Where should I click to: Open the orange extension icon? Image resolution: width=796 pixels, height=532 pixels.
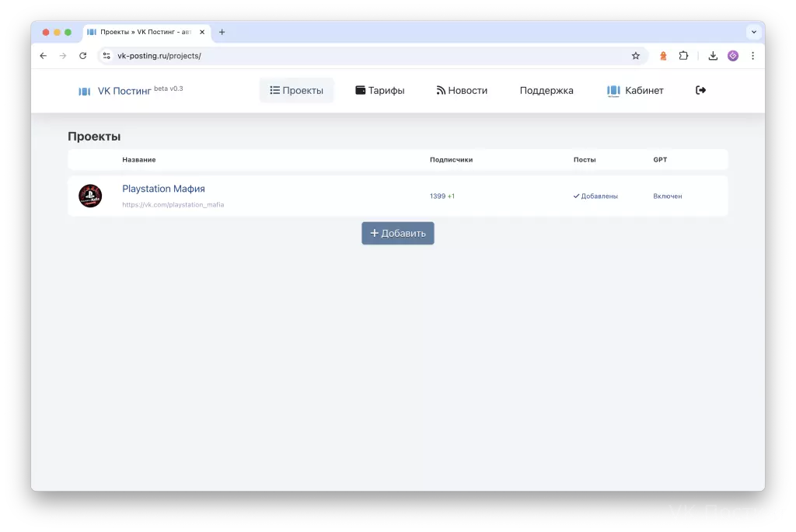tap(663, 56)
